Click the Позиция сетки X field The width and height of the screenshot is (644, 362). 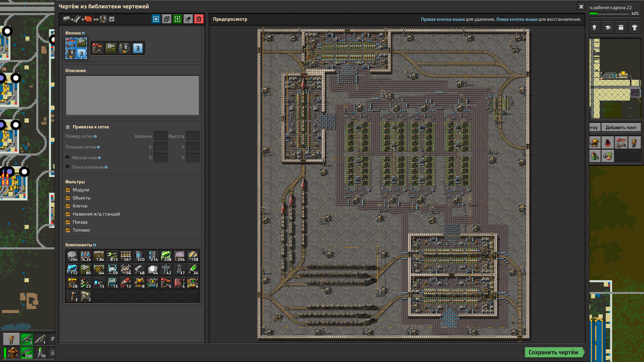(160, 147)
